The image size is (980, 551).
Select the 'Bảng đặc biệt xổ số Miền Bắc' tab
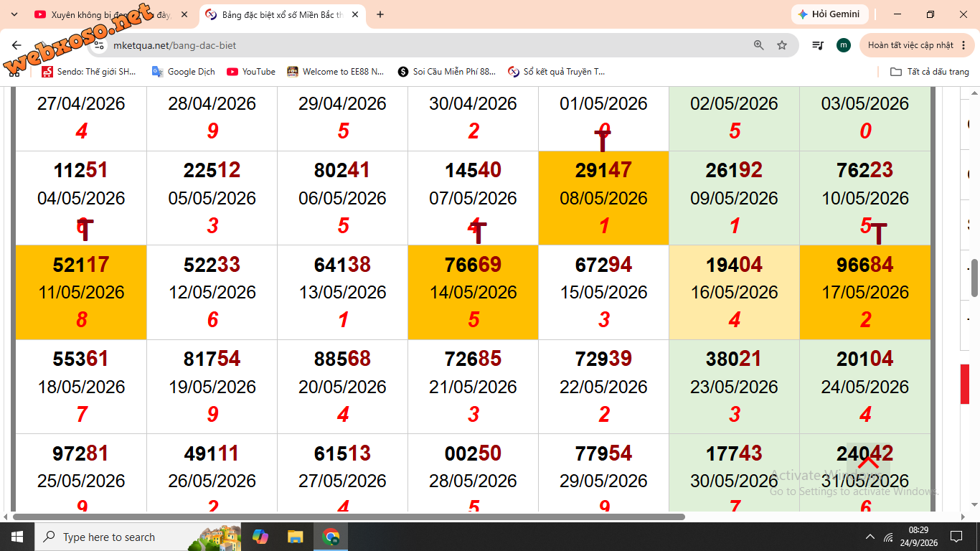click(x=282, y=14)
